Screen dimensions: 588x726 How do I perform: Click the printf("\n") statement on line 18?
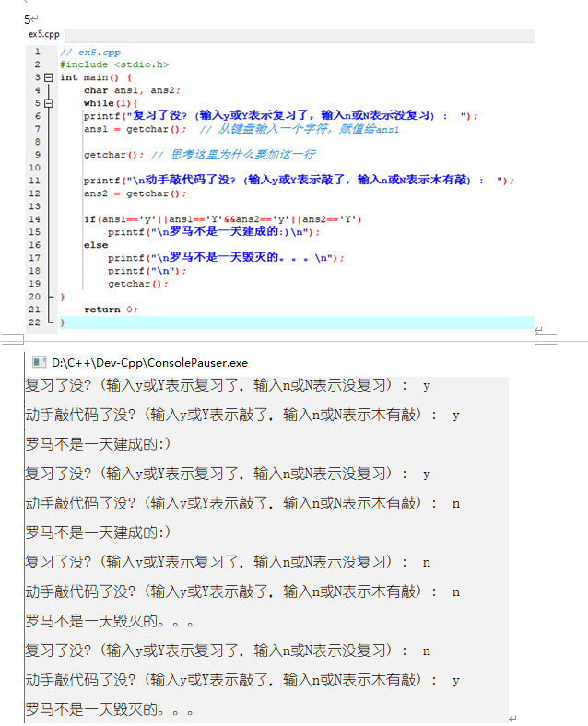[147, 271]
